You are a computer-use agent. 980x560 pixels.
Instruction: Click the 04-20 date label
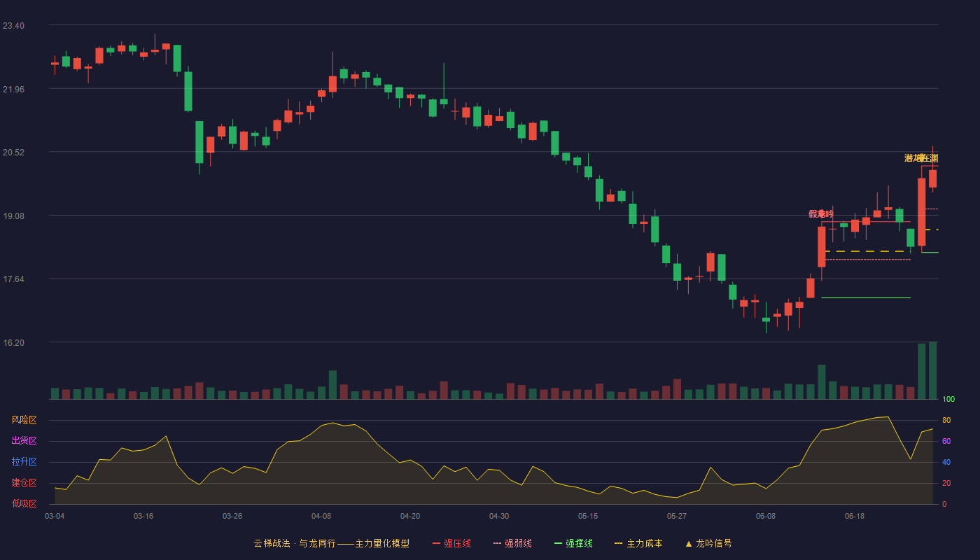point(410,516)
